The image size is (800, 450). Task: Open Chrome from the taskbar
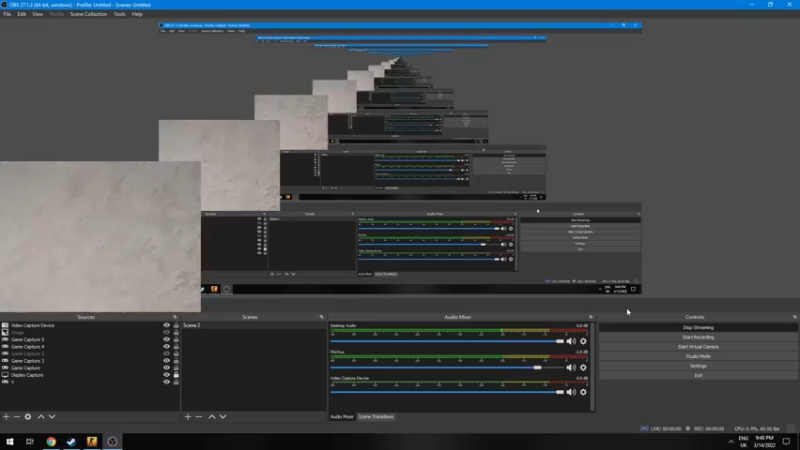coord(51,441)
